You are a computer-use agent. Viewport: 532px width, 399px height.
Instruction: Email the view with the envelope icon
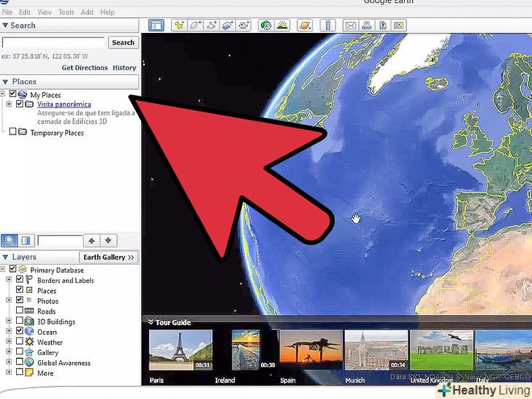coord(351,26)
